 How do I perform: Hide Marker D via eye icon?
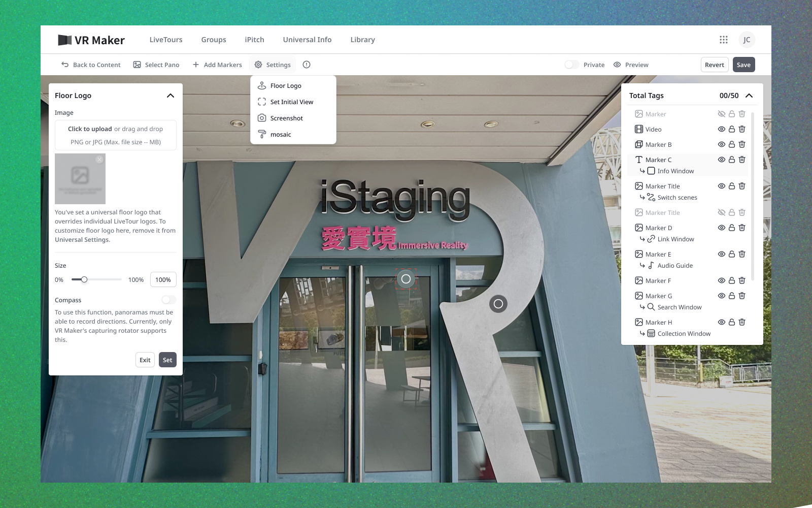[x=722, y=228]
